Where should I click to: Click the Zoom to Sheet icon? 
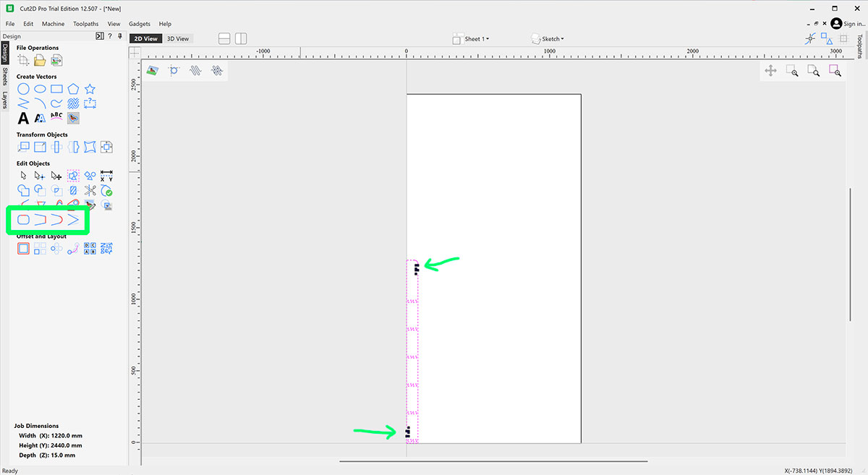pyautogui.click(x=813, y=71)
